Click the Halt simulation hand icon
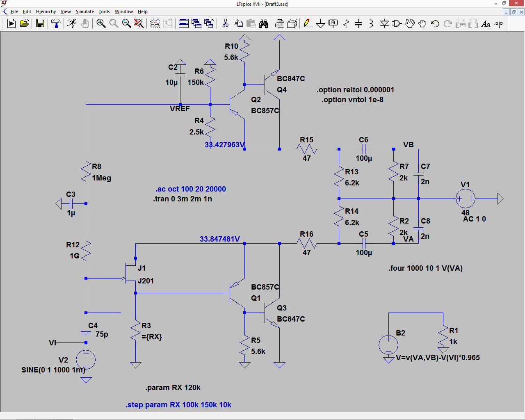 (85, 23)
